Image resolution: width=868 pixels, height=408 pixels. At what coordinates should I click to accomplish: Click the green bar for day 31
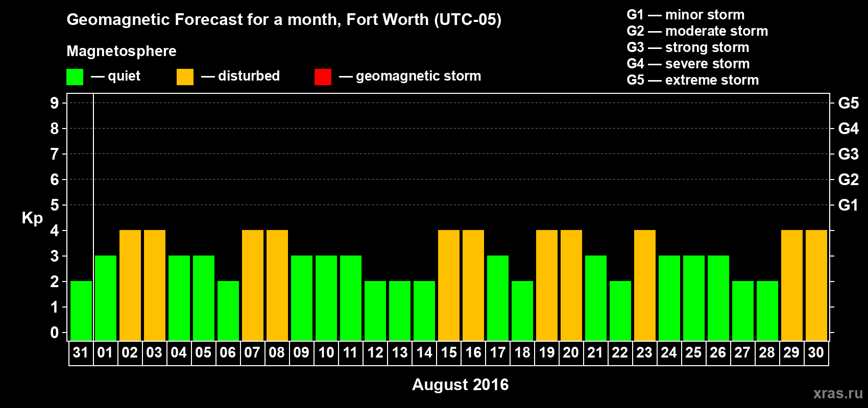click(x=81, y=311)
